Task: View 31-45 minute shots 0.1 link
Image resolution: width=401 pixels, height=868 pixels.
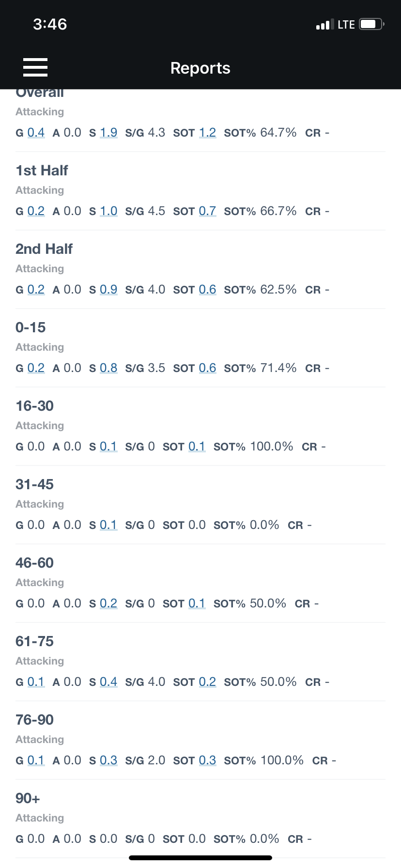Action: (x=108, y=525)
